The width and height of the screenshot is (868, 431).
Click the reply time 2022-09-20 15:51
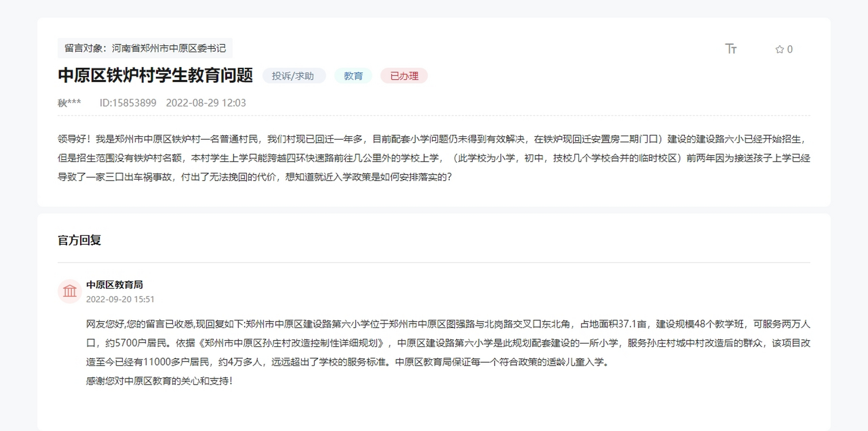(x=120, y=299)
